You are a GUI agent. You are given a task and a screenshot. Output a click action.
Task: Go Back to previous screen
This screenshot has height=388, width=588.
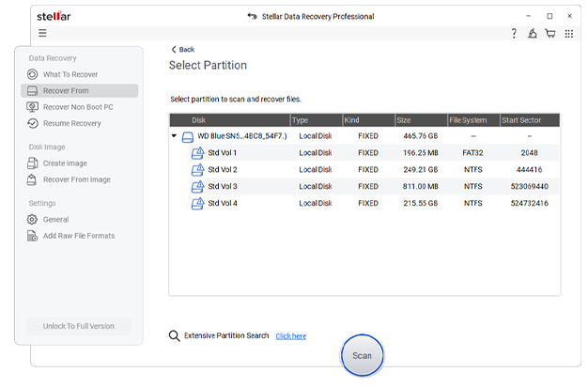tap(183, 50)
